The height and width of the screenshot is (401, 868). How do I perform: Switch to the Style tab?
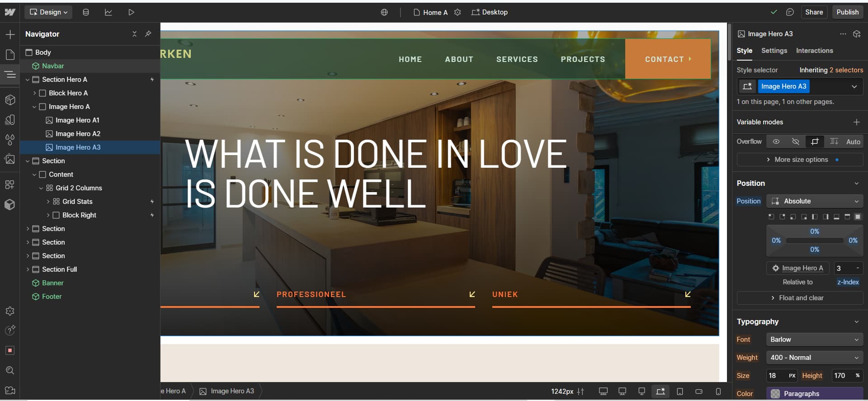[744, 51]
